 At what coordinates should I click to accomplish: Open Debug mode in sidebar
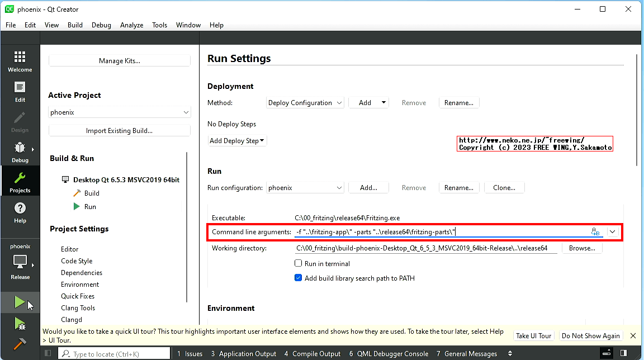20,152
